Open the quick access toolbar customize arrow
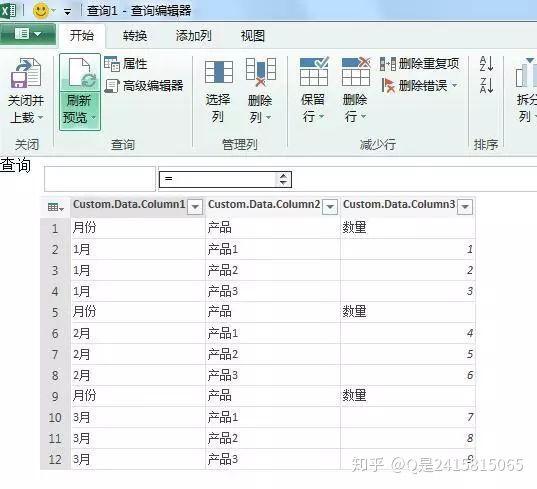The height and width of the screenshot is (489, 537). pos(67,12)
